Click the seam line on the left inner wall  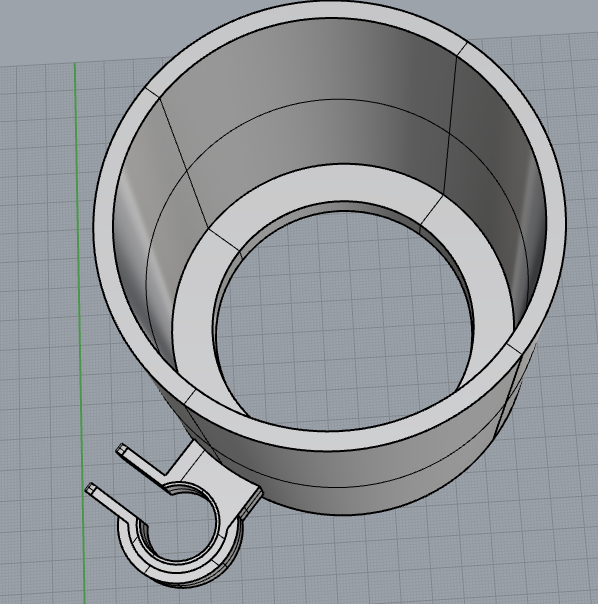[x=183, y=162]
